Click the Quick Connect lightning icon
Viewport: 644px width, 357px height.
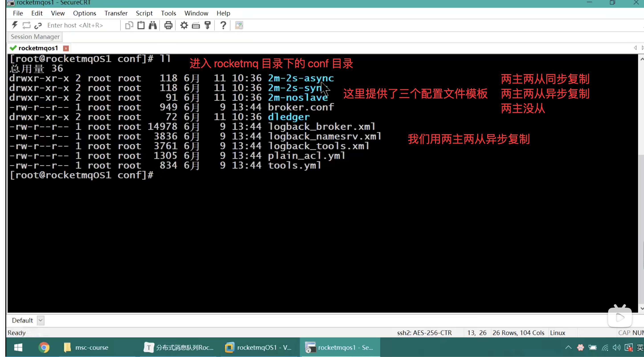click(15, 25)
